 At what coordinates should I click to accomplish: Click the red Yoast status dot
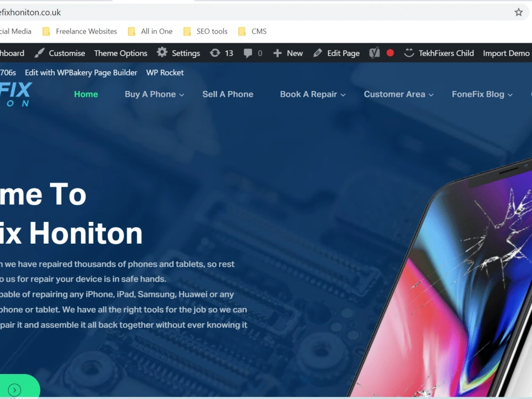(x=390, y=53)
